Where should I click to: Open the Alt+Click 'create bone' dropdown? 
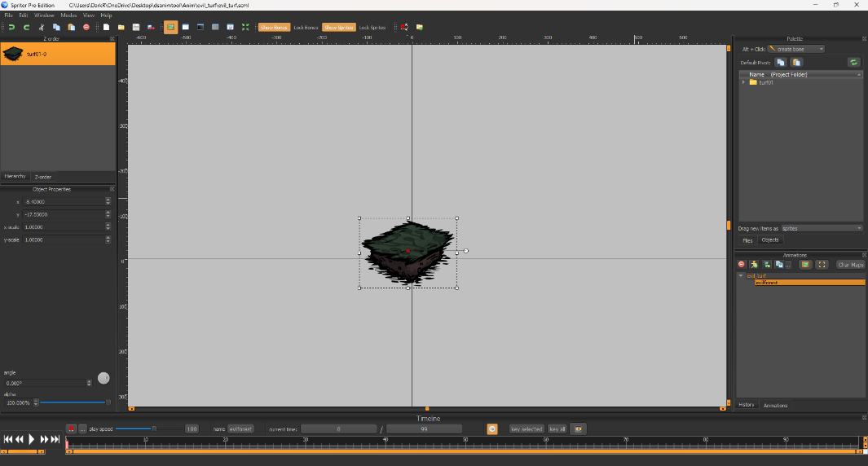pos(795,49)
